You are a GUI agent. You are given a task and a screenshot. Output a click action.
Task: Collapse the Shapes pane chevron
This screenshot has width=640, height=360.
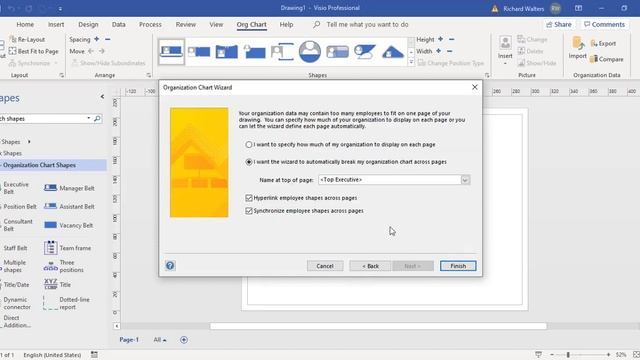click(102, 97)
